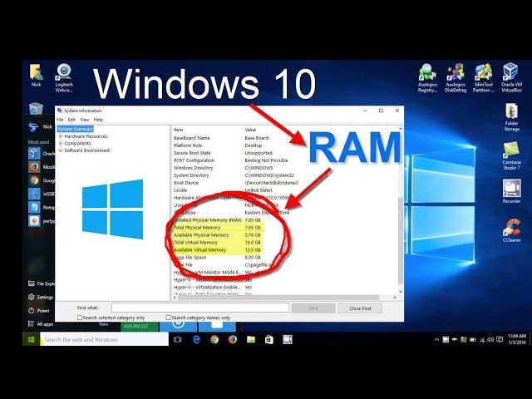532x399 pixels.
Task: Select the Secure Boot State row
Action: click(224, 153)
